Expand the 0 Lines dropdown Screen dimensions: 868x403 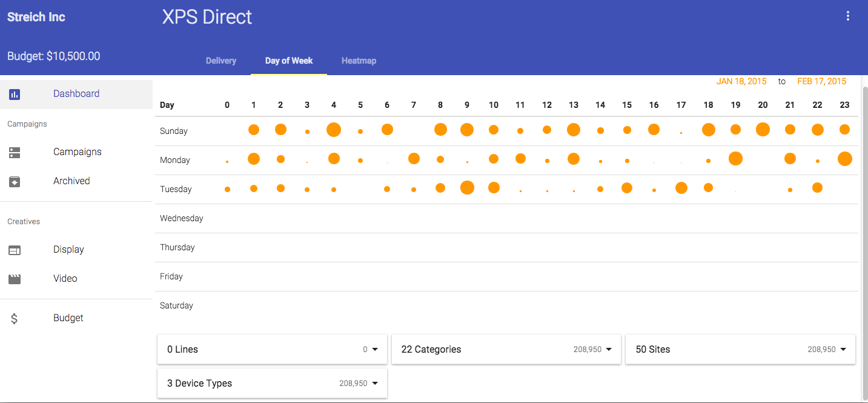[374, 350]
